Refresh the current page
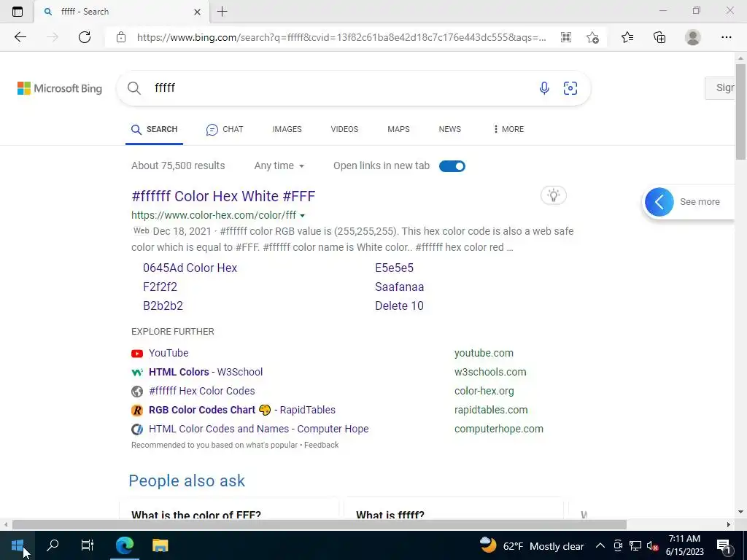 coord(85,37)
